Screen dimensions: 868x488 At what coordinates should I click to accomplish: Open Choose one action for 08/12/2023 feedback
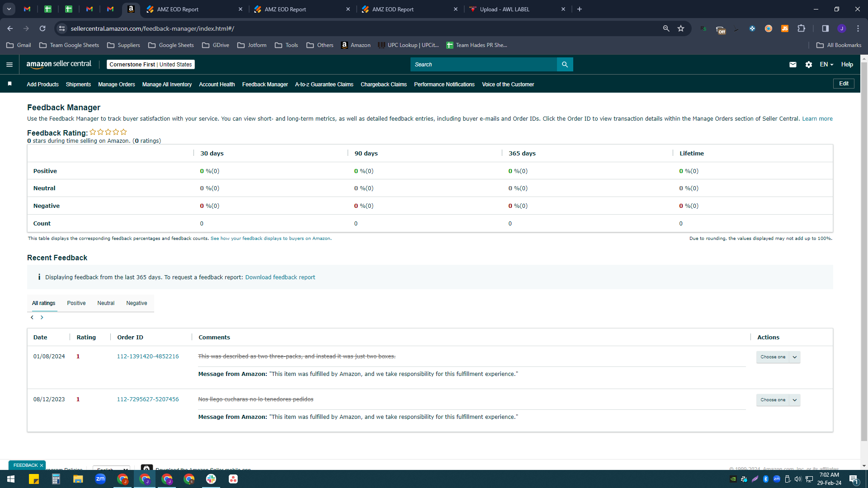pos(778,400)
